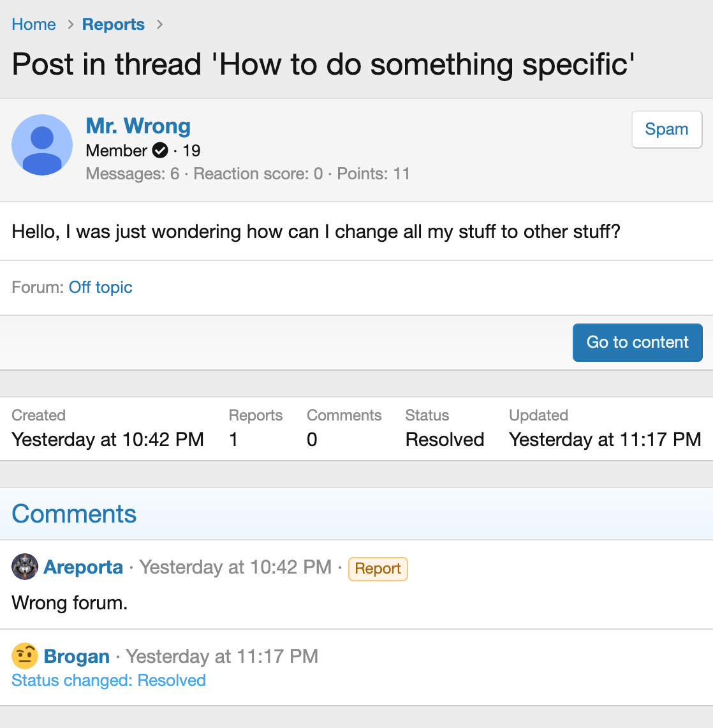Open the Off topic forum link
The height and width of the screenshot is (728, 713).
(101, 287)
